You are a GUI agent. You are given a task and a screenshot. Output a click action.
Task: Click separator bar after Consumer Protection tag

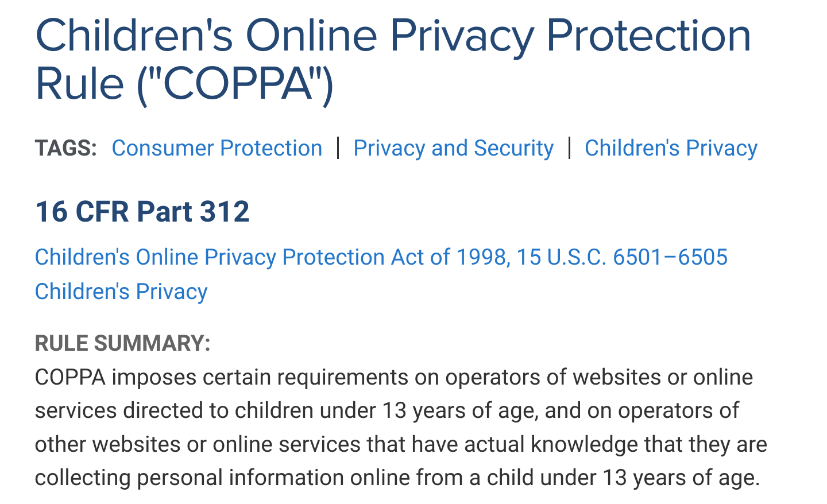(338, 148)
